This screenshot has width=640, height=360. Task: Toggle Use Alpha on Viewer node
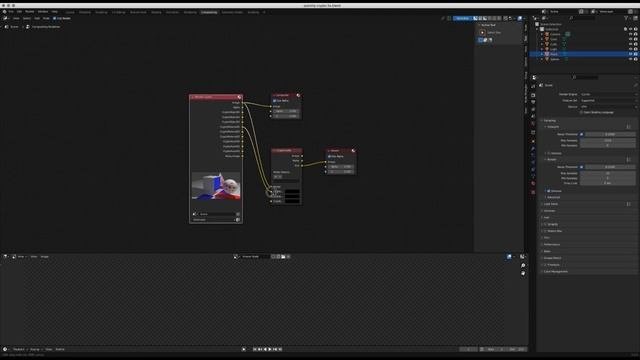329,156
